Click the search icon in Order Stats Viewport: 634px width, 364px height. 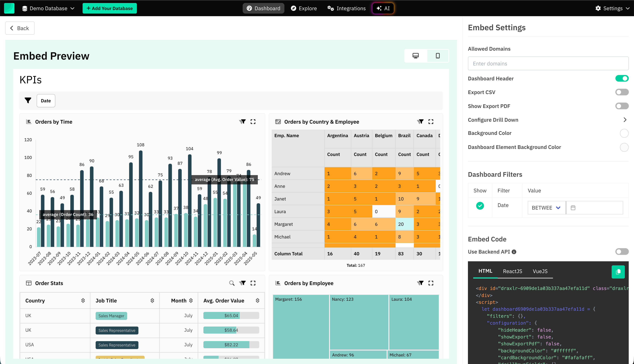pyautogui.click(x=232, y=283)
